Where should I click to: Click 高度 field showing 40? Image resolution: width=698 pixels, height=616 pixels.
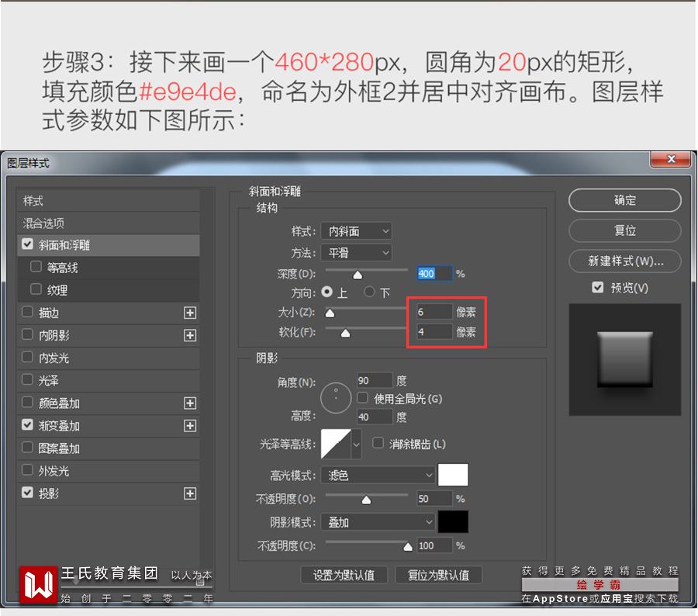pos(375,417)
